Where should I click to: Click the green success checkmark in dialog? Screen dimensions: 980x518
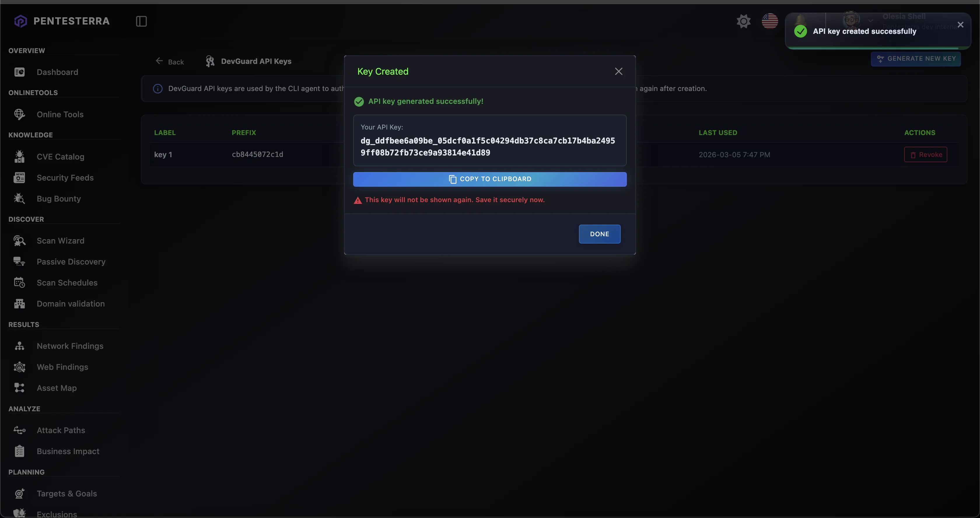pos(359,101)
